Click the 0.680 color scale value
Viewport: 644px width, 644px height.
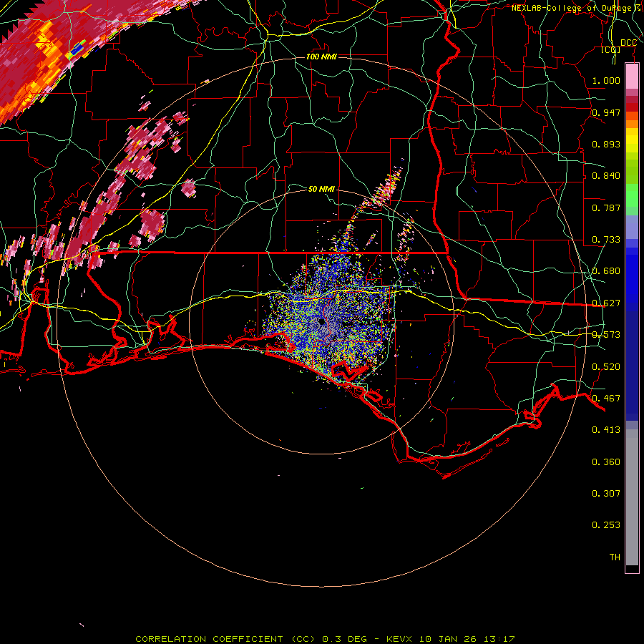click(x=606, y=271)
